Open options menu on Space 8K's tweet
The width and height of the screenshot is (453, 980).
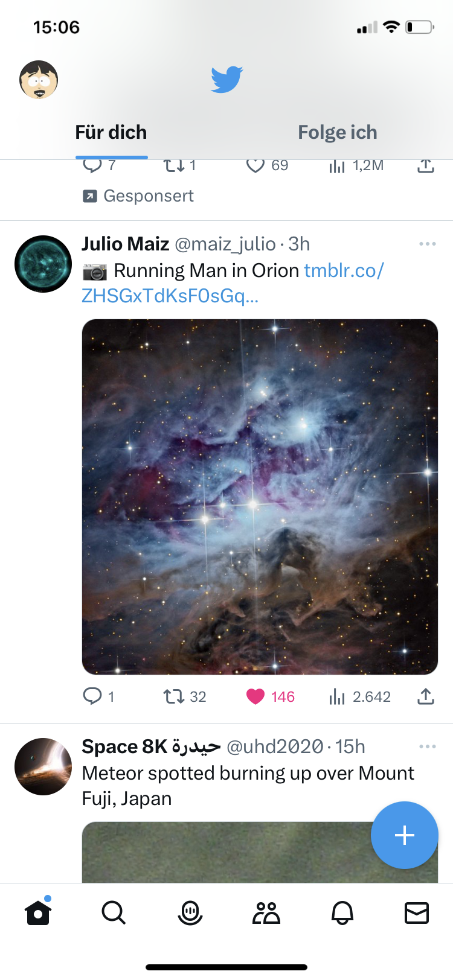pyautogui.click(x=428, y=746)
